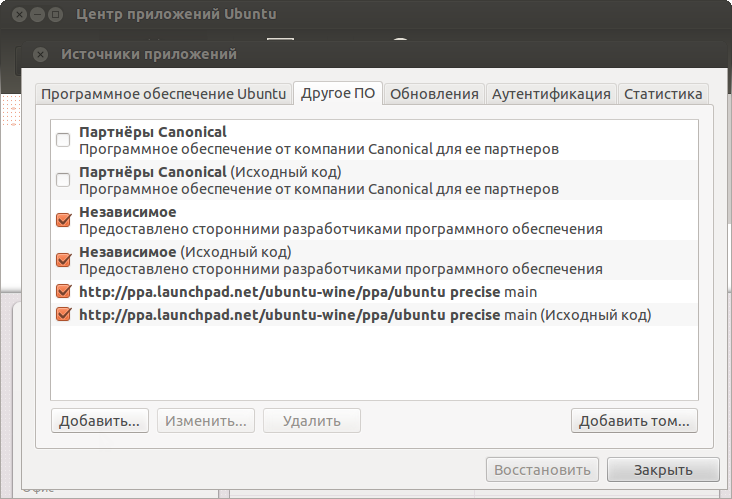Select the first Партнёры Canonical row text
The image size is (732, 499).
click(319, 141)
